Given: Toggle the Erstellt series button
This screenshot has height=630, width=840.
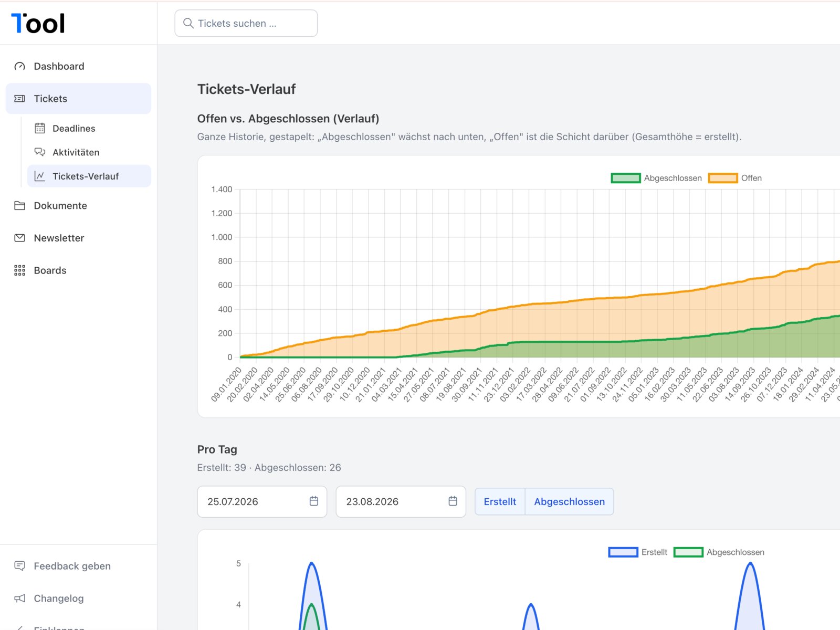Looking at the screenshot, I should pos(500,501).
